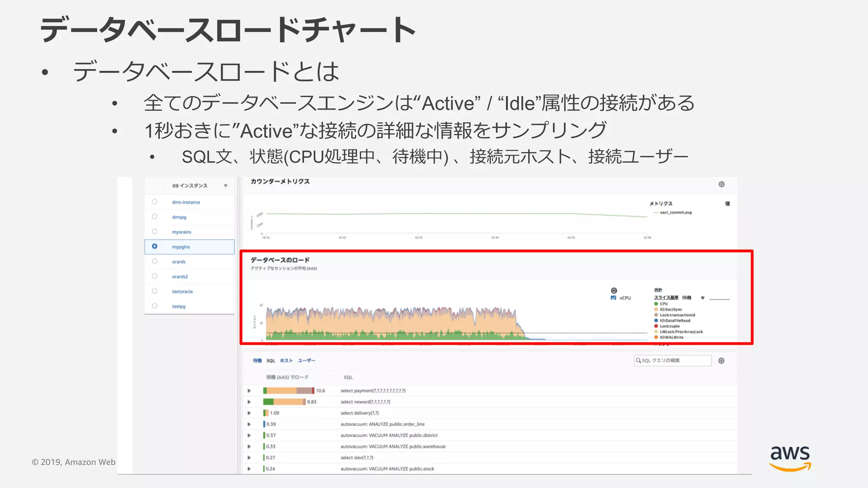Expand the select slev query row
Screen dimensions: 868x488
click(249, 457)
